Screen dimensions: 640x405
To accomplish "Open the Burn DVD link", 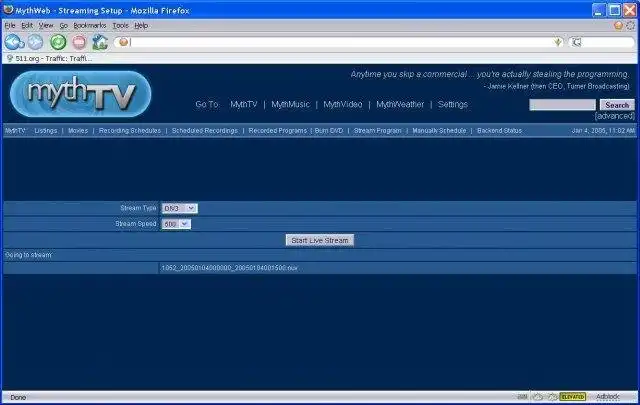I will pyautogui.click(x=329, y=131).
